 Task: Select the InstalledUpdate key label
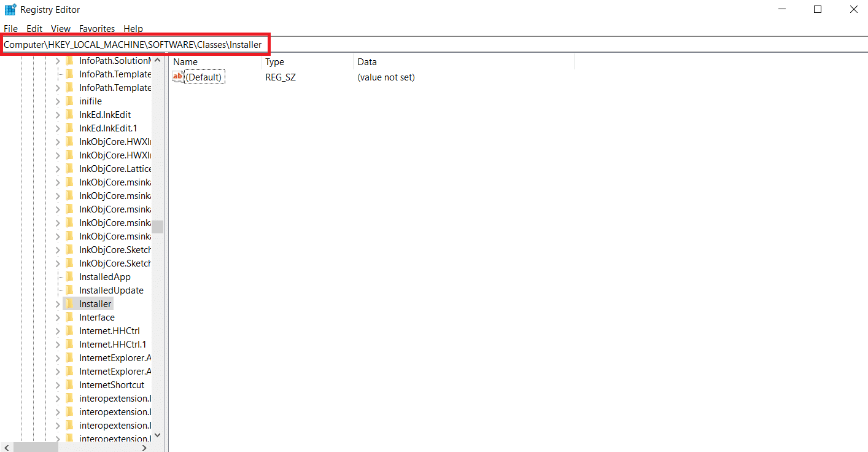click(111, 290)
